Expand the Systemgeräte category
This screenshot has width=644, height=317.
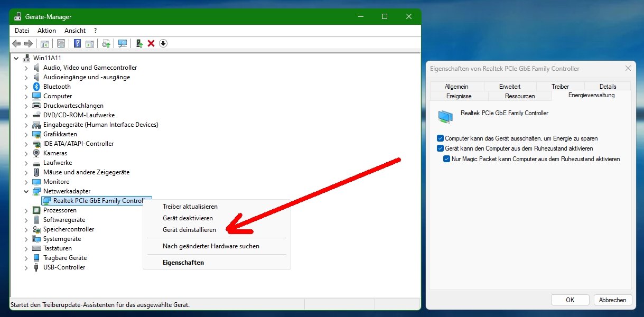(26, 239)
